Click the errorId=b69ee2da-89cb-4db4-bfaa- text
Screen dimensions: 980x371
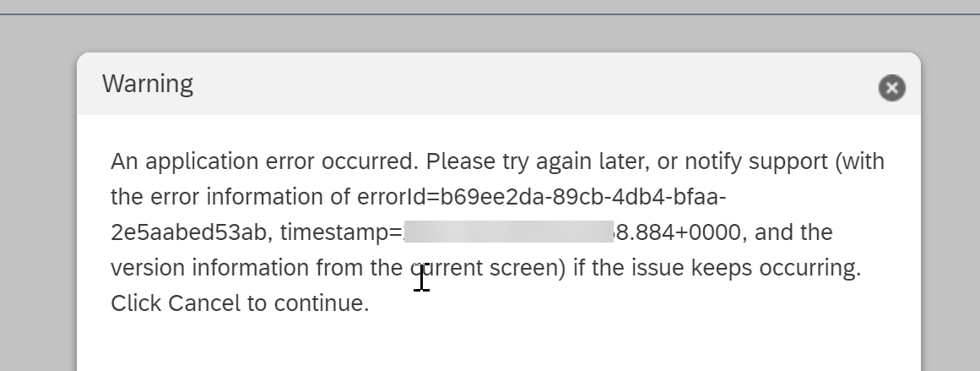click(x=541, y=197)
